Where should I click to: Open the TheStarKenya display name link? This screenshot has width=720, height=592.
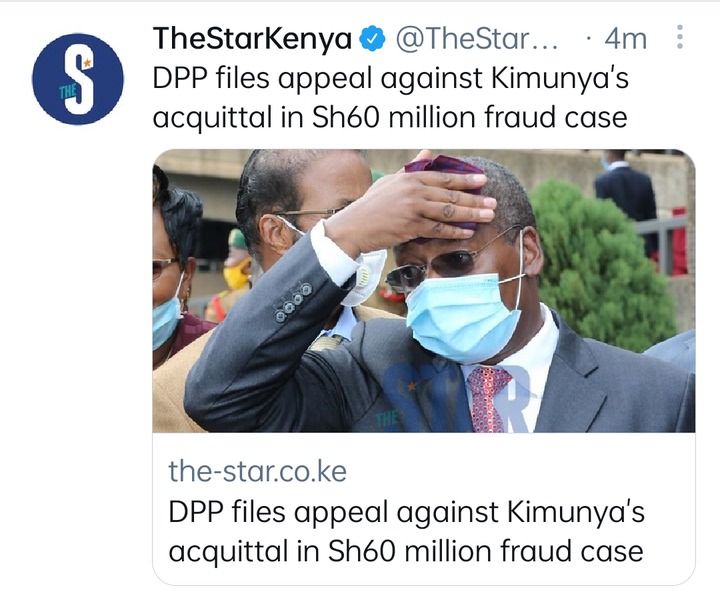click(x=252, y=39)
